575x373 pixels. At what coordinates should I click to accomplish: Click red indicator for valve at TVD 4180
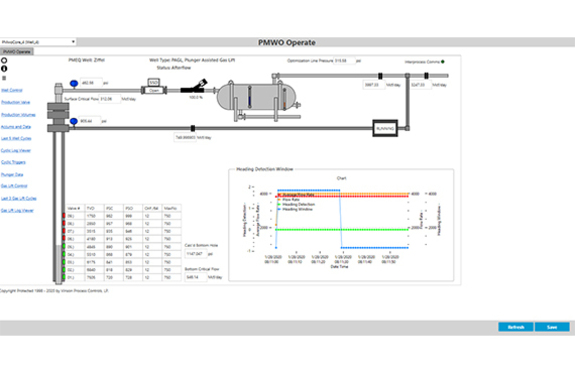[x=64, y=239]
